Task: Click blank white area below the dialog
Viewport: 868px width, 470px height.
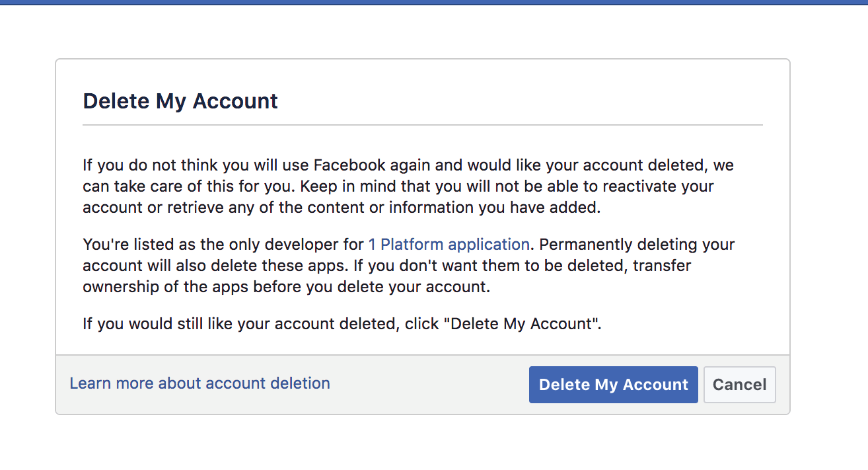Action: [423, 443]
